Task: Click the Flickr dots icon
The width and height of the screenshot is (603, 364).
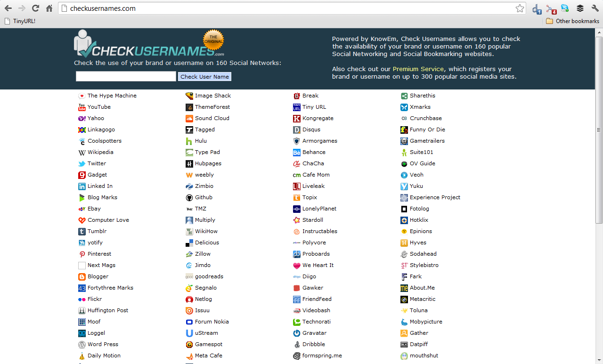Action: point(82,299)
